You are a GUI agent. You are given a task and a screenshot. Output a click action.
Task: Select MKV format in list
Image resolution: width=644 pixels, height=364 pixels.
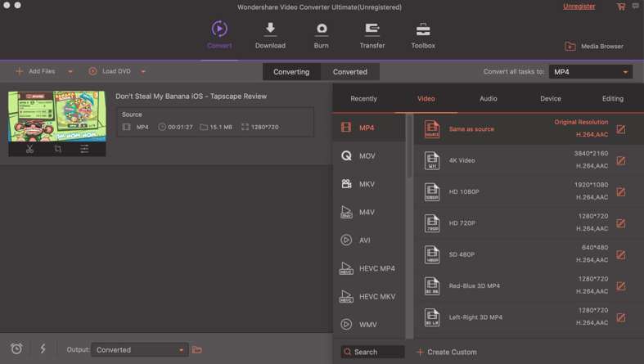[369, 184]
